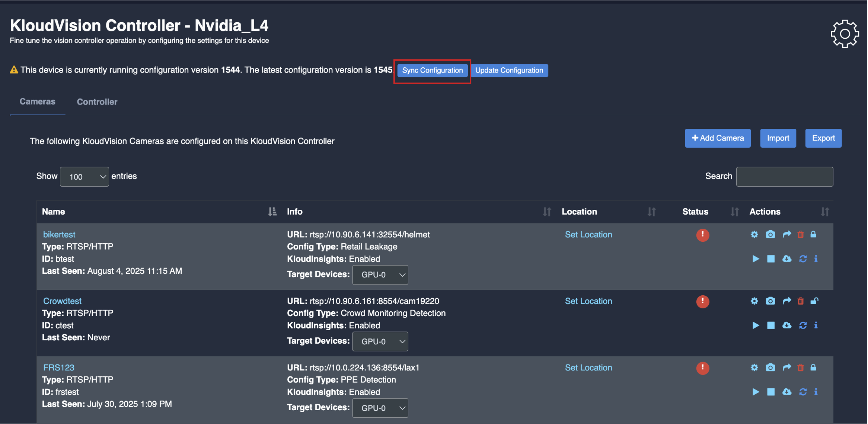Start the bikertest camera with play icon
Screen dimensions: 868x424
coord(755,258)
